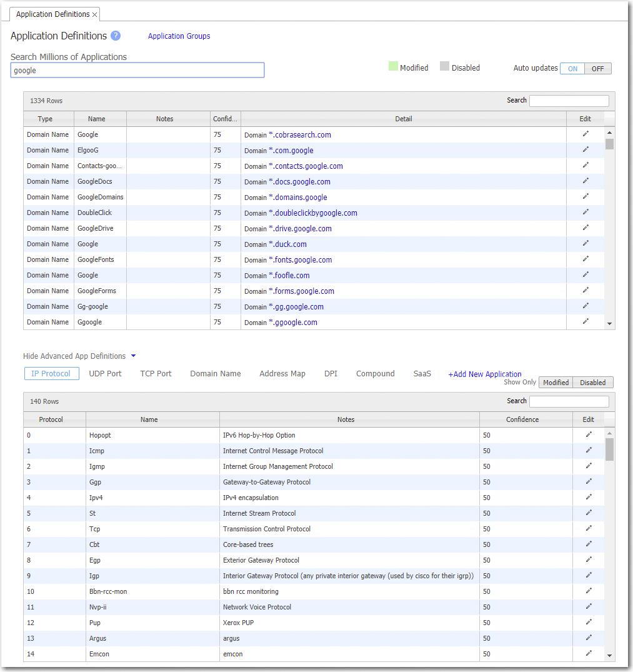This screenshot has width=633, height=672.
Task: Switch to the TCP Port tab
Action: pos(156,373)
